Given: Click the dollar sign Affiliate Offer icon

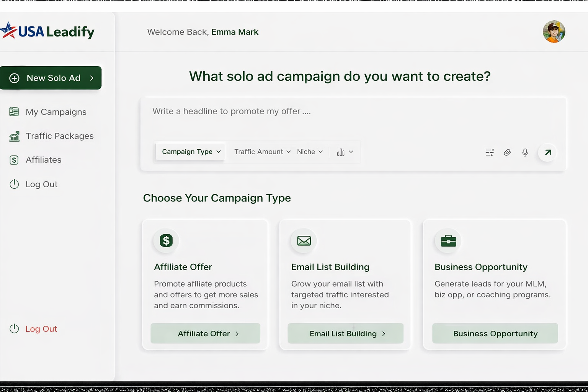Looking at the screenshot, I should 166,241.
